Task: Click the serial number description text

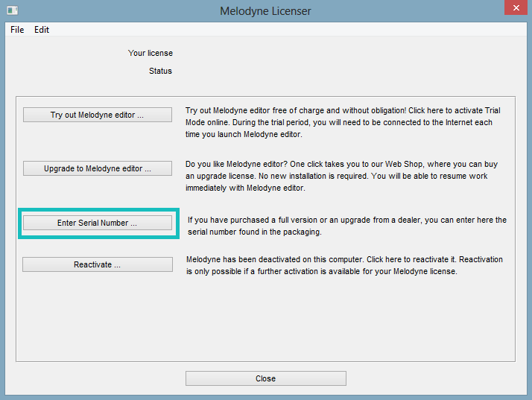Action: pyautogui.click(x=347, y=226)
